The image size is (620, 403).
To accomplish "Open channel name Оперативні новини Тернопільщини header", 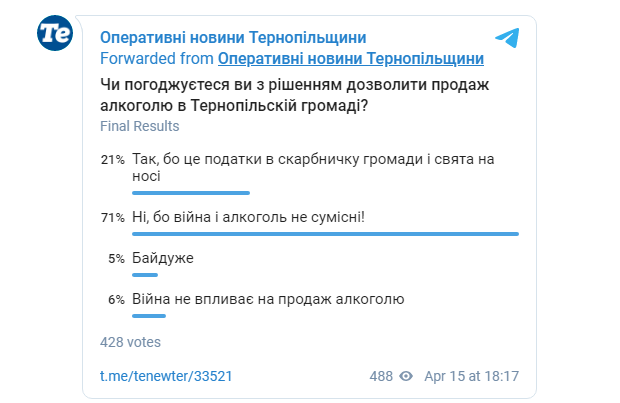I will click(x=233, y=38).
